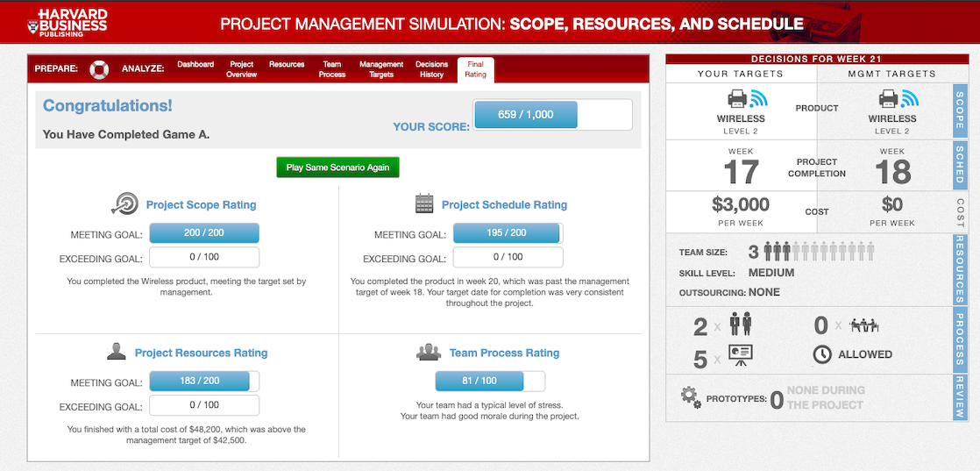Click the $0 per week cost value
Viewport: 980px width, 471px height.
coord(892,204)
